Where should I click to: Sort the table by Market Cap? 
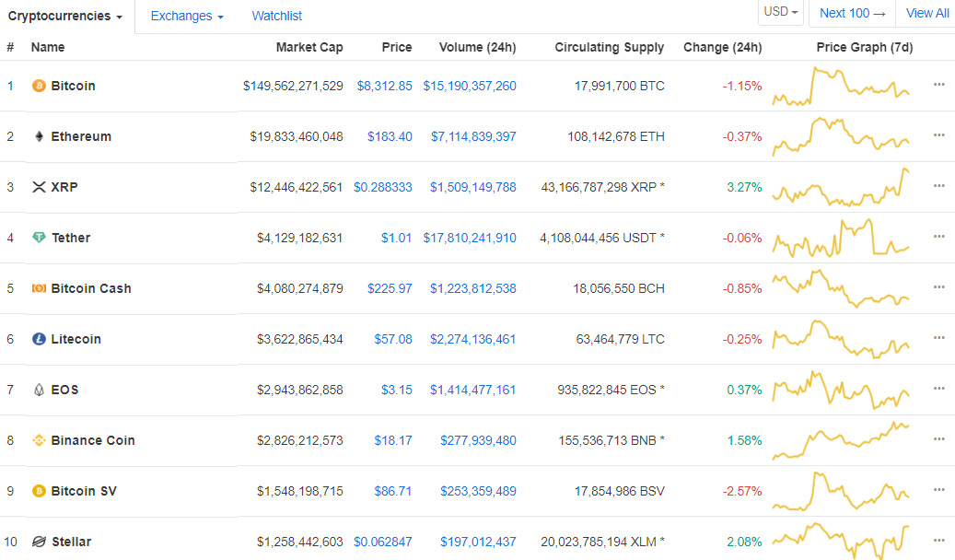tap(309, 47)
